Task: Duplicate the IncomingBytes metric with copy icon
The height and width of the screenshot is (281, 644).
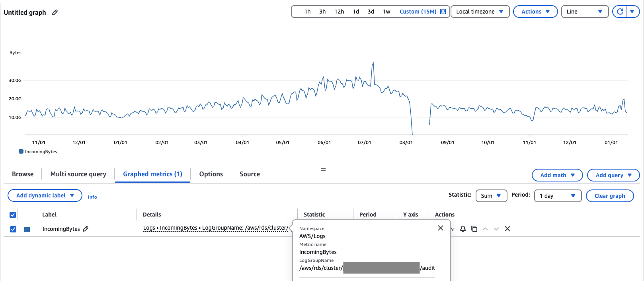Action: pos(474,229)
